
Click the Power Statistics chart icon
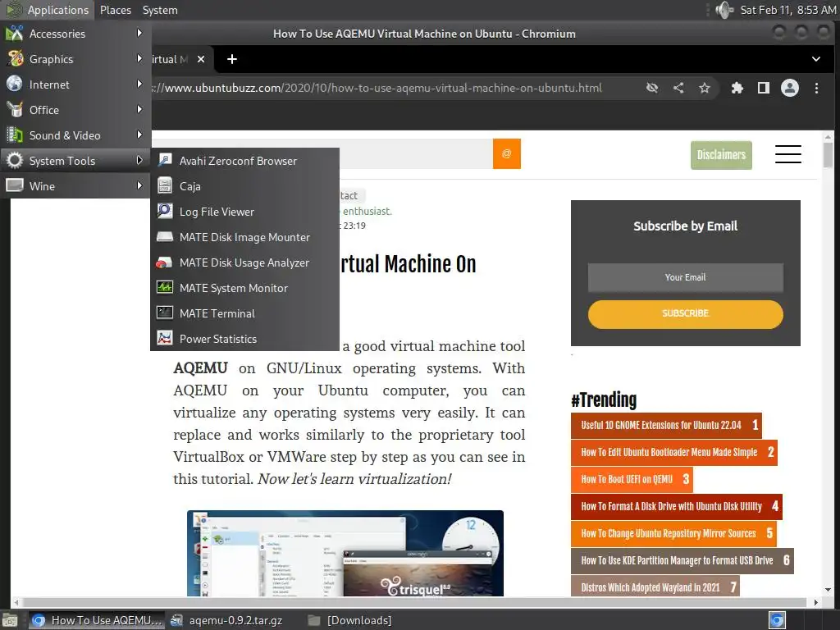pos(164,338)
